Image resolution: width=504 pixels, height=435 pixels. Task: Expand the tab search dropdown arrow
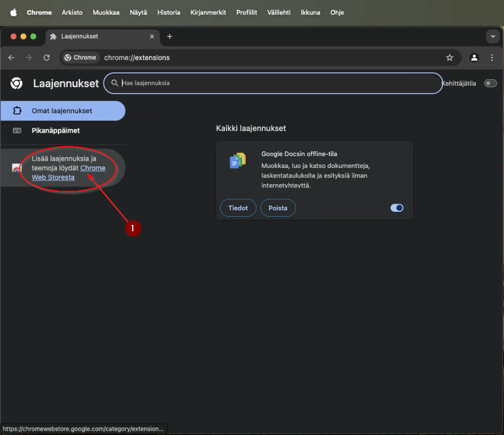493,36
